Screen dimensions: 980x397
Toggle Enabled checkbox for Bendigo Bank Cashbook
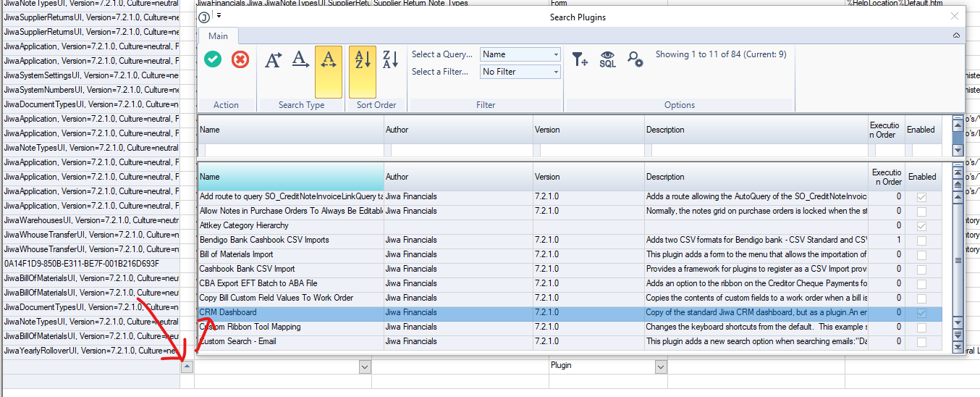pyautogui.click(x=921, y=241)
